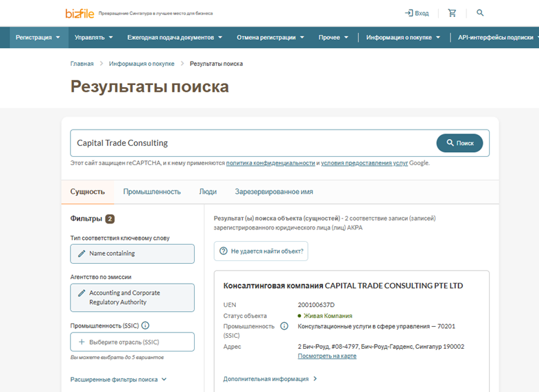Open the Прочее dropdown
Viewport: 539px width, 392px height.
[333, 38]
